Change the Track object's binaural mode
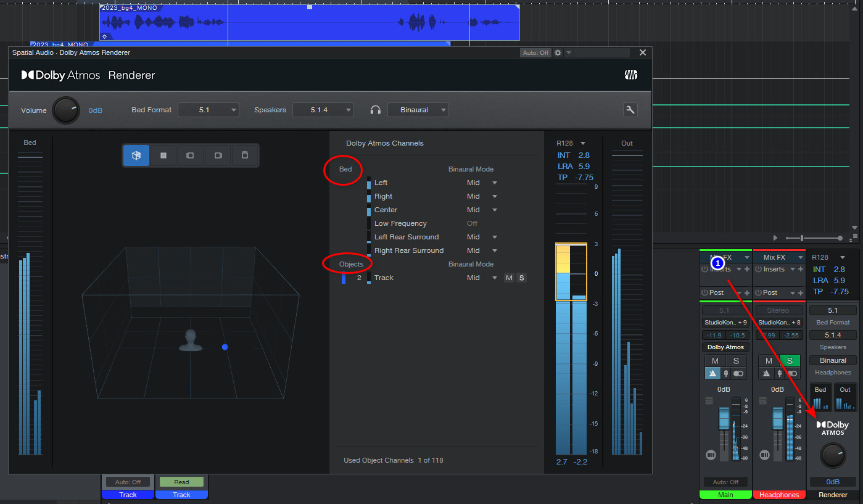The width and height of the screenshot is (863, 504). [x=482, y=278]
